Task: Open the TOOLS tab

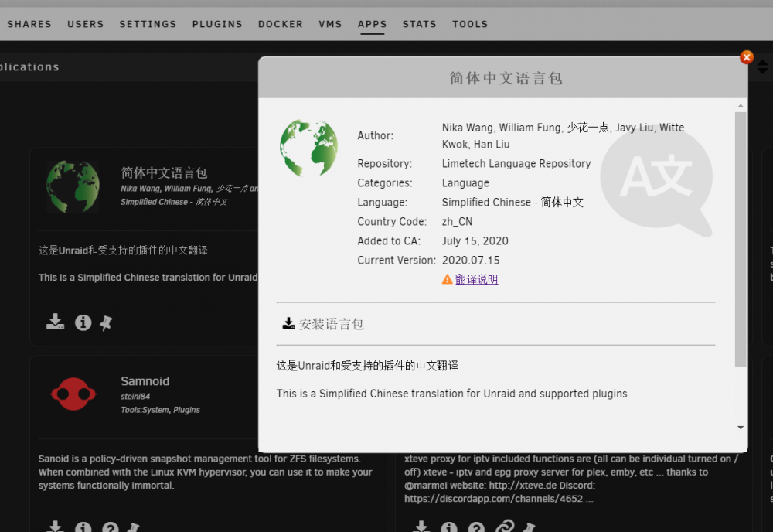Action: click(470, 24)
